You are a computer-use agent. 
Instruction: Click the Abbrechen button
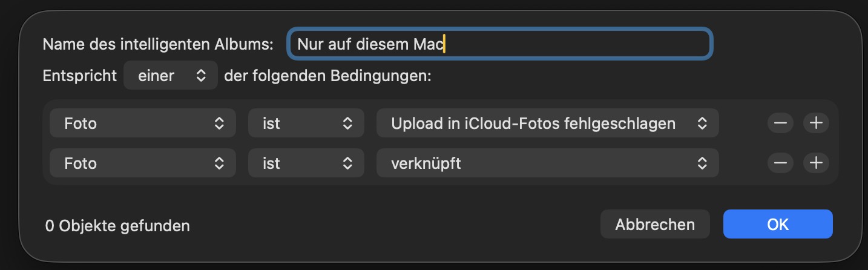[655, 225]
